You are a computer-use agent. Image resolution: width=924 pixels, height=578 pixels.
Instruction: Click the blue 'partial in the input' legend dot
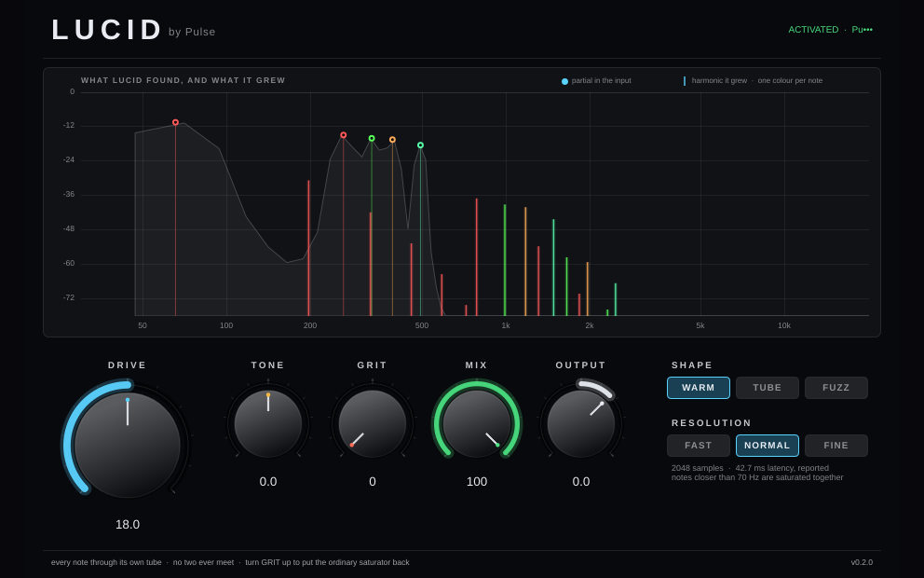click(564, 81)
